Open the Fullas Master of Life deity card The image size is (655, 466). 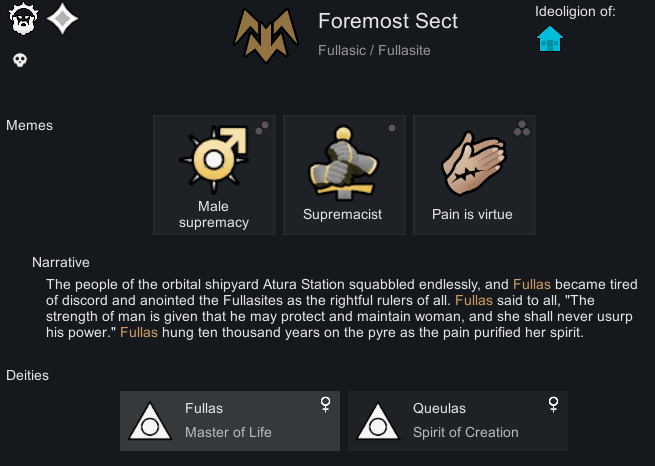[x=230, y=420]
